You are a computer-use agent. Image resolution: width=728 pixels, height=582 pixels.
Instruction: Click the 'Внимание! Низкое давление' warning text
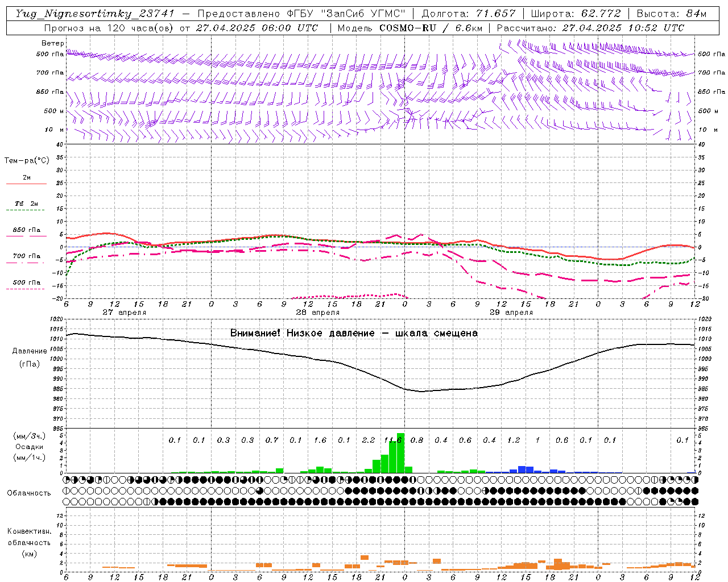point(302,333)
